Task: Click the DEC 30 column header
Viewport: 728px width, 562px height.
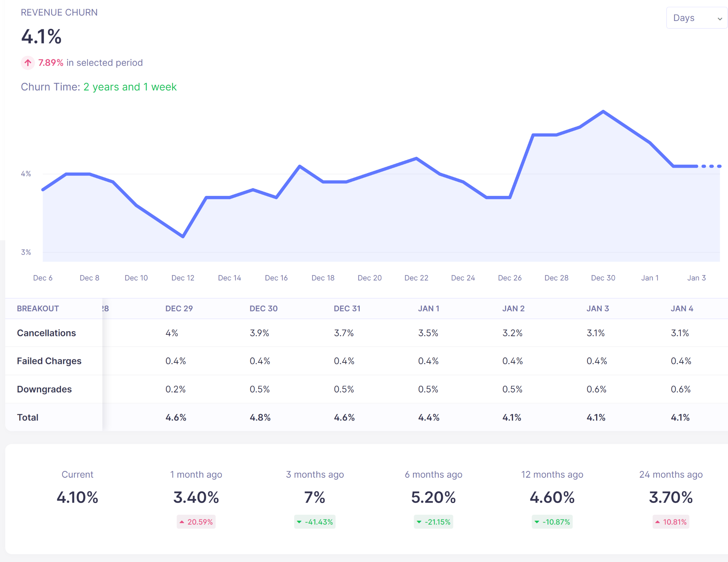Action: point(263,309)
